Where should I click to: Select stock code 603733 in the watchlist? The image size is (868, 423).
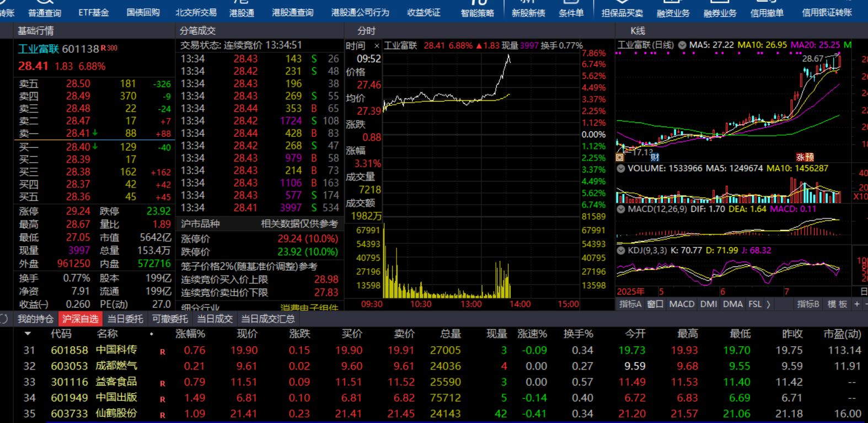tap(69, 414)
